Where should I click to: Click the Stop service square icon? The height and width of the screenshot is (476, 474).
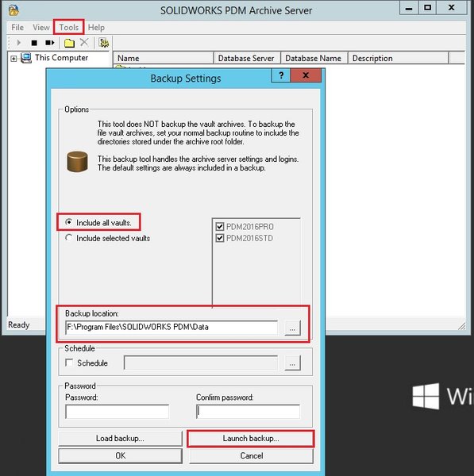(34, 43)
